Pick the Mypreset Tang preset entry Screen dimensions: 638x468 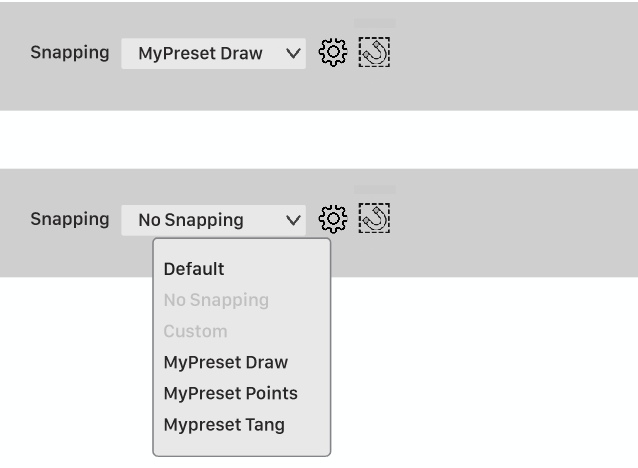point(224,425)
